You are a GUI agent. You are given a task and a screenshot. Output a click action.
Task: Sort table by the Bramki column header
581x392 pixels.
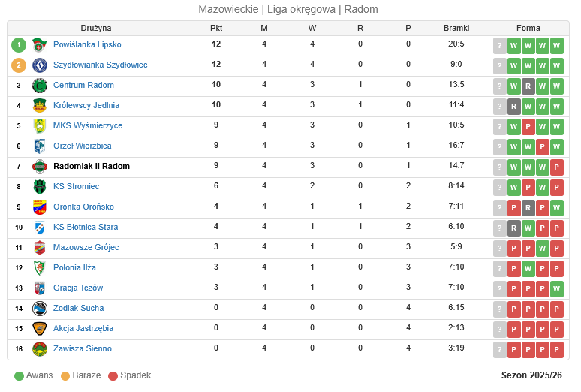tap(456, 28)
